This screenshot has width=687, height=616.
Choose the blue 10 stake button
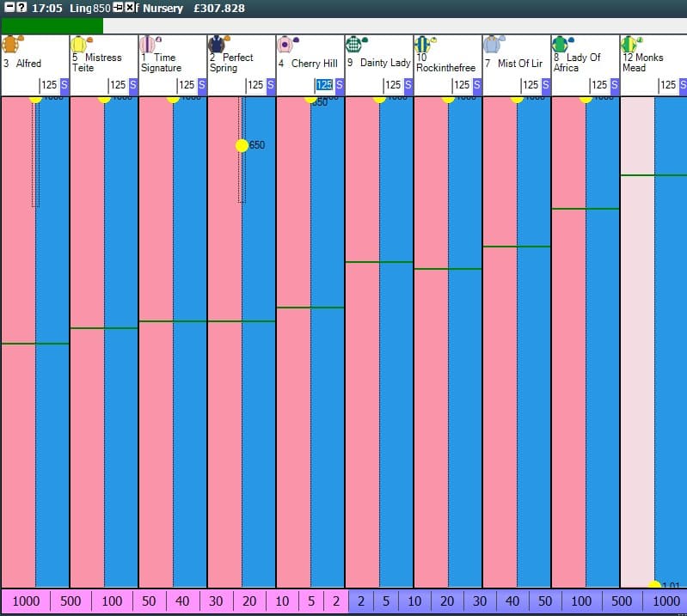(x=414, y=601)
